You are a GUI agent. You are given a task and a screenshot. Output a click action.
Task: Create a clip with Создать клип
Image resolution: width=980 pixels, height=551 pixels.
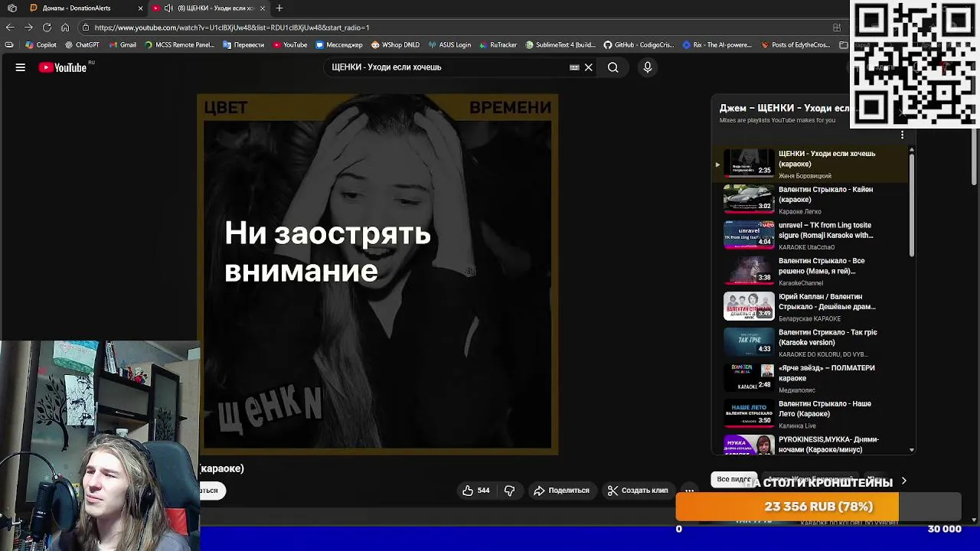click(x=638, y=491)
